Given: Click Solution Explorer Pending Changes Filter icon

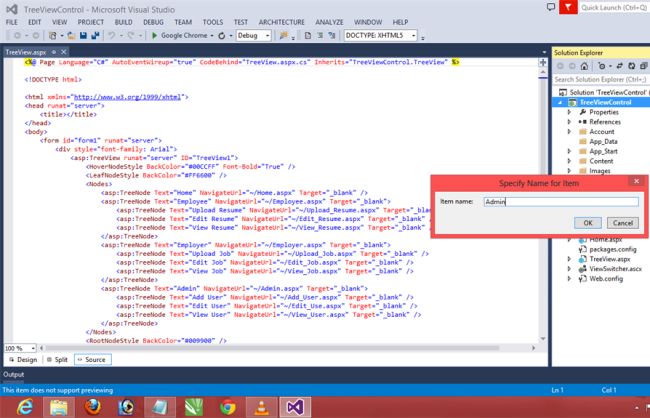Looking at the screenshot, I should pos(601,66).
